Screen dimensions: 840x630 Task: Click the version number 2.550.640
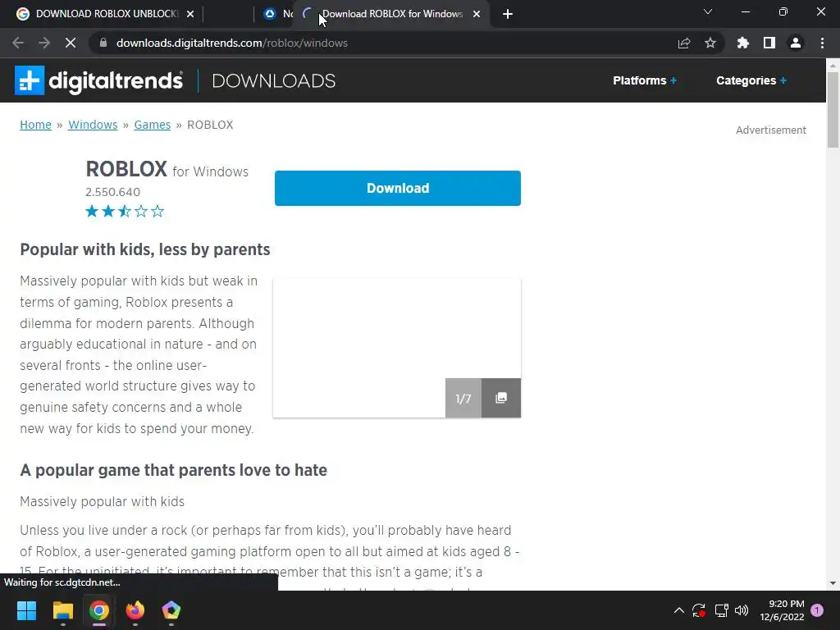pyautogui.click(x=112, y=192)
